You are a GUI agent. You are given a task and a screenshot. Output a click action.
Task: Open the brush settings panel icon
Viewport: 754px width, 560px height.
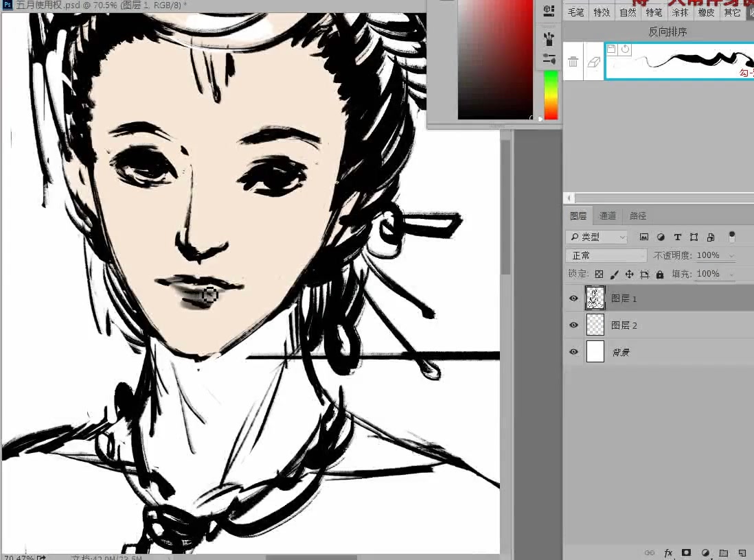(x=549, y=59)
